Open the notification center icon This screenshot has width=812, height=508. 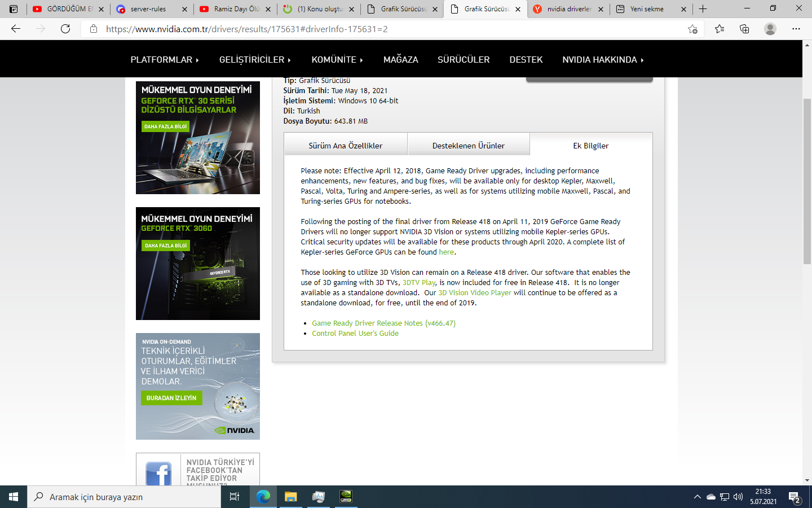795,497
